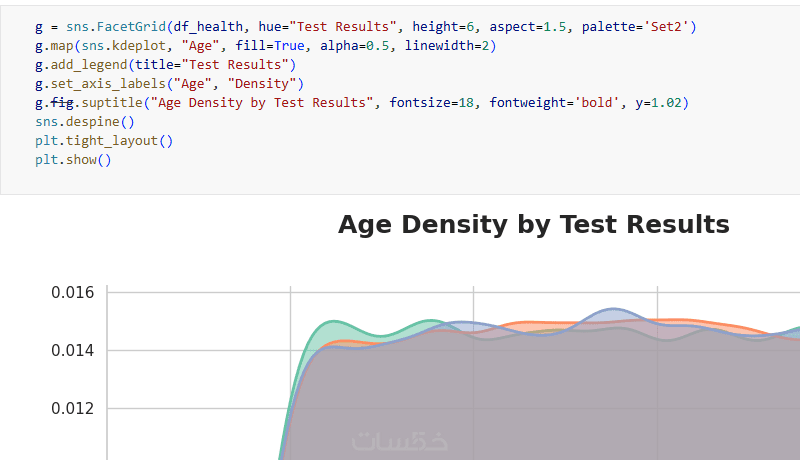Click the "Density" string in set_axis_labels
Viewport: 800px width, 460px height.
point(267,84)
